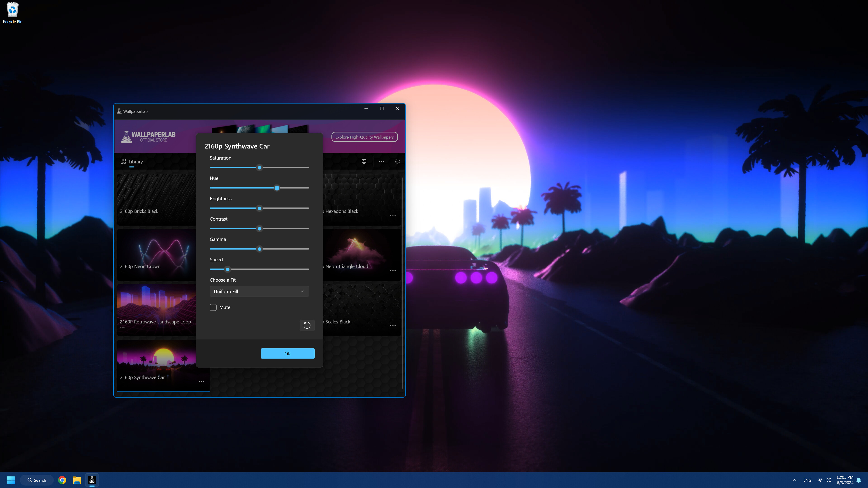
Task: Reset adjustments using the restore icon
Action: pyautogui.click(x=307, y=325)
